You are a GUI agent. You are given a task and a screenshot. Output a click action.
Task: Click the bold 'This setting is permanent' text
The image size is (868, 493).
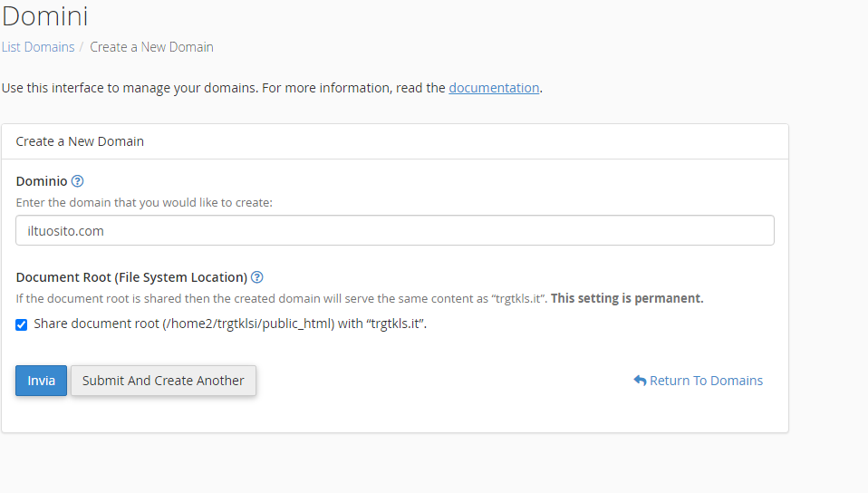(627, 298)
